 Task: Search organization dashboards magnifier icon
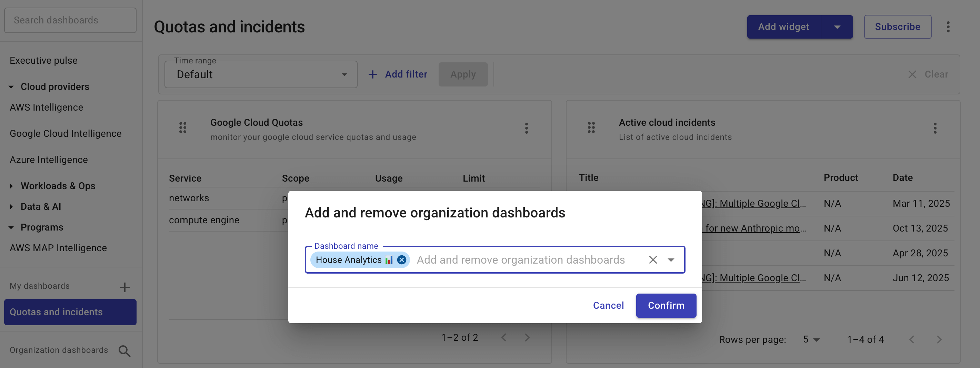tap(124, 350)
